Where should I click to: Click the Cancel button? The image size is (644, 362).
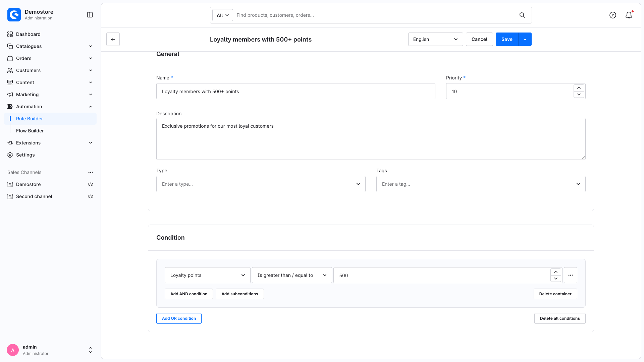(x=479, y=39)
